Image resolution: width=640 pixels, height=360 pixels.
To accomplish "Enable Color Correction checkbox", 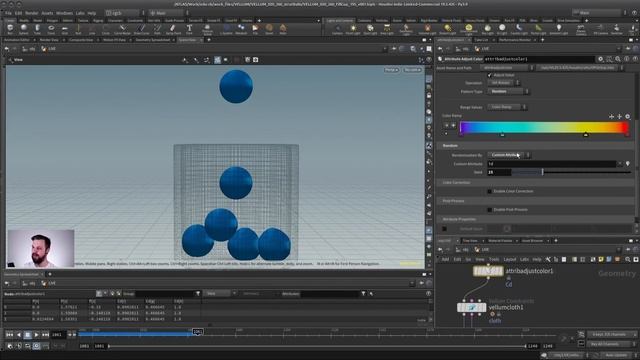I will coord(489,191).
